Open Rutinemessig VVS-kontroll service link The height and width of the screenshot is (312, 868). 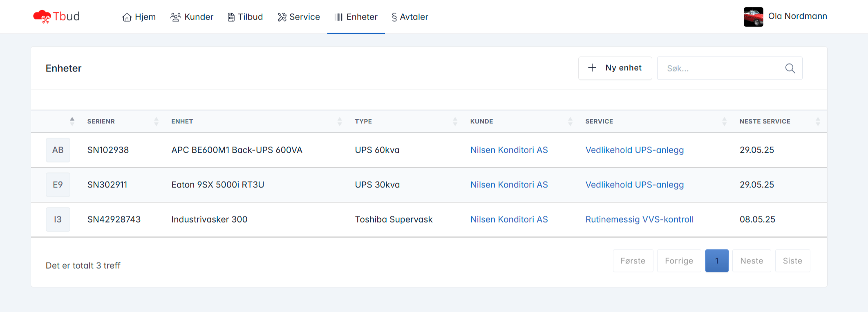coord(639,220)
